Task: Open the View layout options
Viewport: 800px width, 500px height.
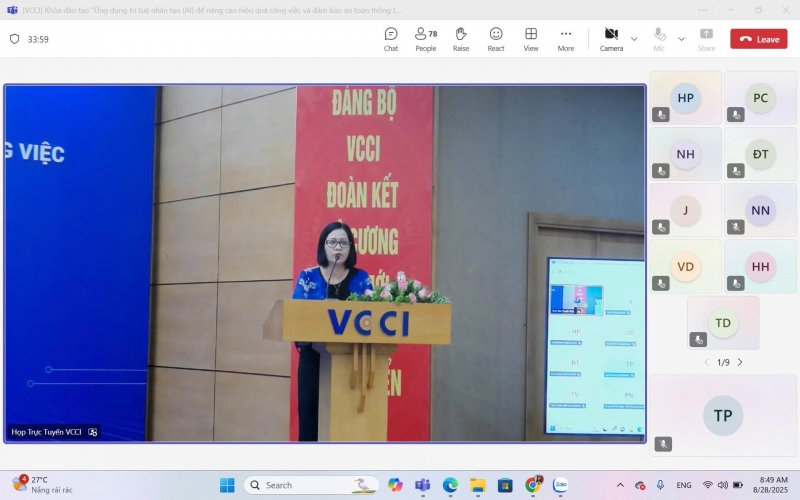Action: pyautogui.click(x=531, y=39)
